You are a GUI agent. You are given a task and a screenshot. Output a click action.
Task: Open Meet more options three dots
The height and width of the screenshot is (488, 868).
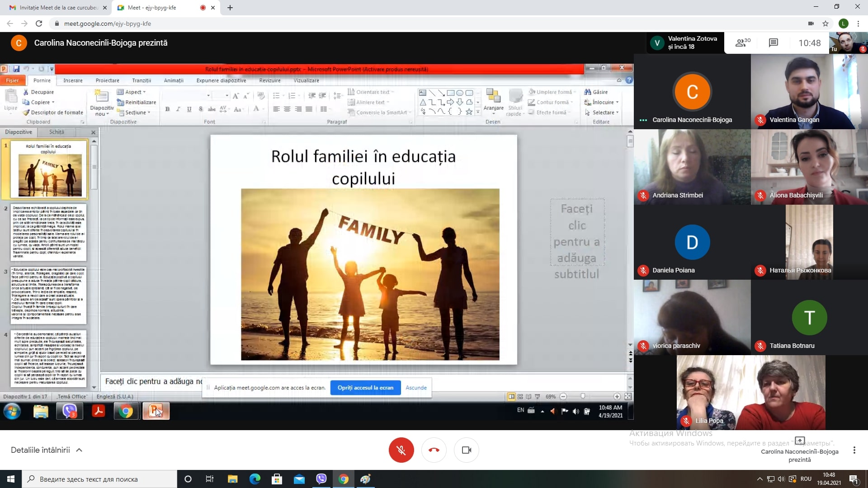[x=854, y=450]
